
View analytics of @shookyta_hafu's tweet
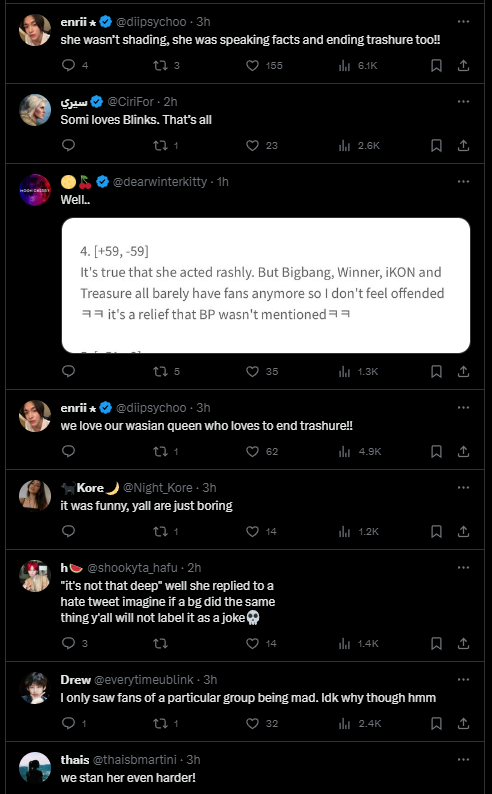click(x=345, y=644)
